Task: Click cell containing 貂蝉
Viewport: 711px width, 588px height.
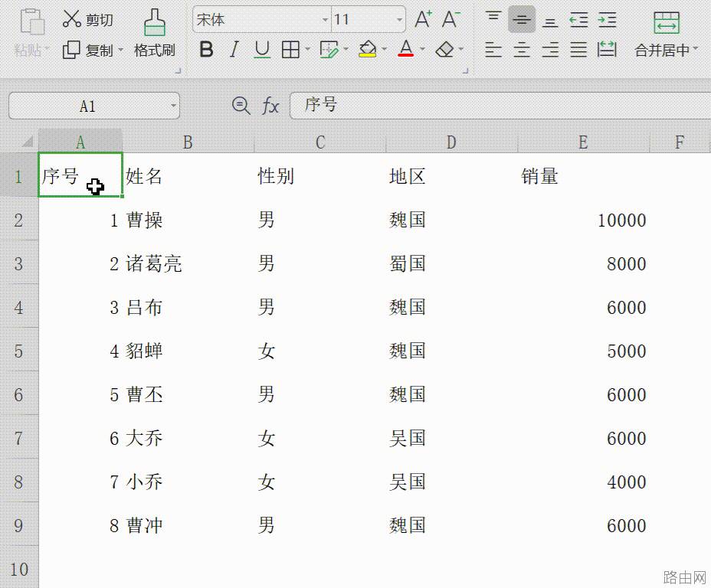Action: point(188,351)
